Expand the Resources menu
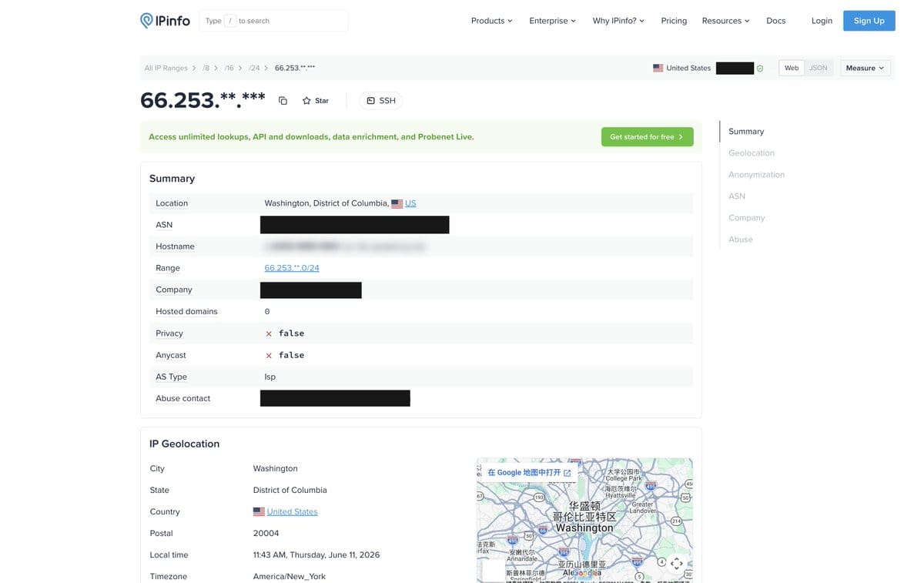The height and width of the screenshot is (583, 924). point(725,21)
